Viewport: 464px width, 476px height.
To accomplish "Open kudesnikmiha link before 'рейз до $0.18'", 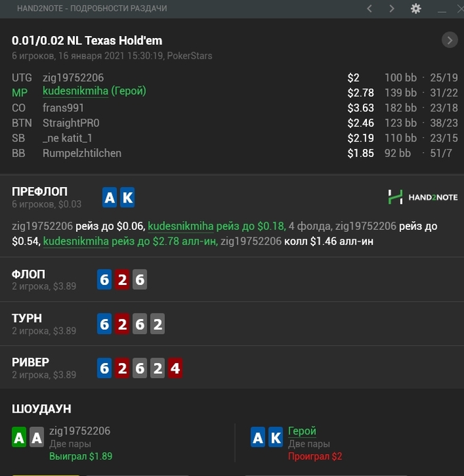I will (181, 226).
